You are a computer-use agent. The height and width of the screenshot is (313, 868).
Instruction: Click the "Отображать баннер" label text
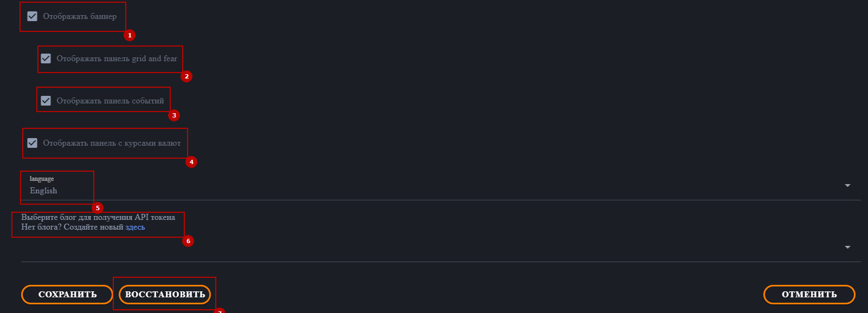80,16
